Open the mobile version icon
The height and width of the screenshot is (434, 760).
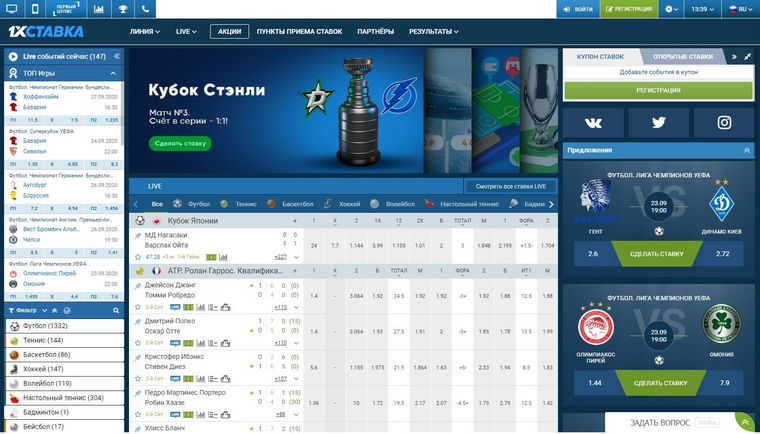coord(35,9)
